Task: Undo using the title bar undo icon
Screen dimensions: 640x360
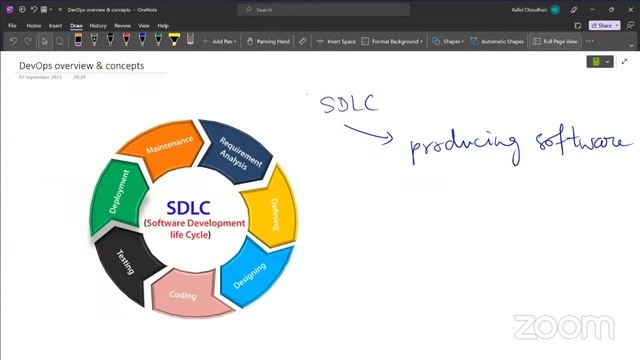Action: pos(33,9)
